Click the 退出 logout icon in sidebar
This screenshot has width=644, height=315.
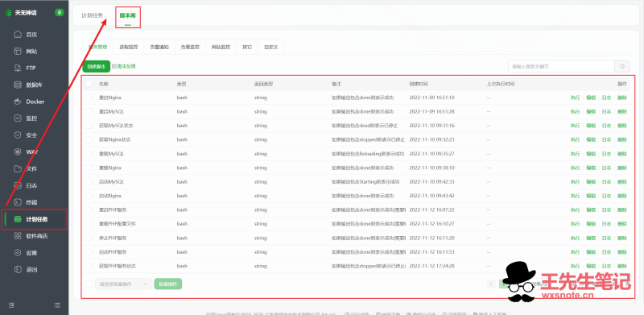click(x=18, y=270)
